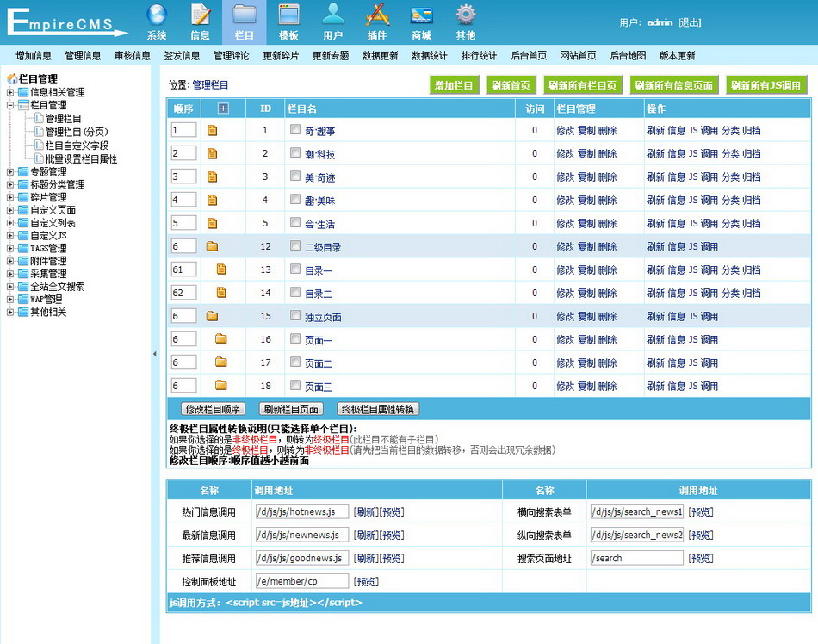Click the order field for 奇·趣事

point(183,130)
